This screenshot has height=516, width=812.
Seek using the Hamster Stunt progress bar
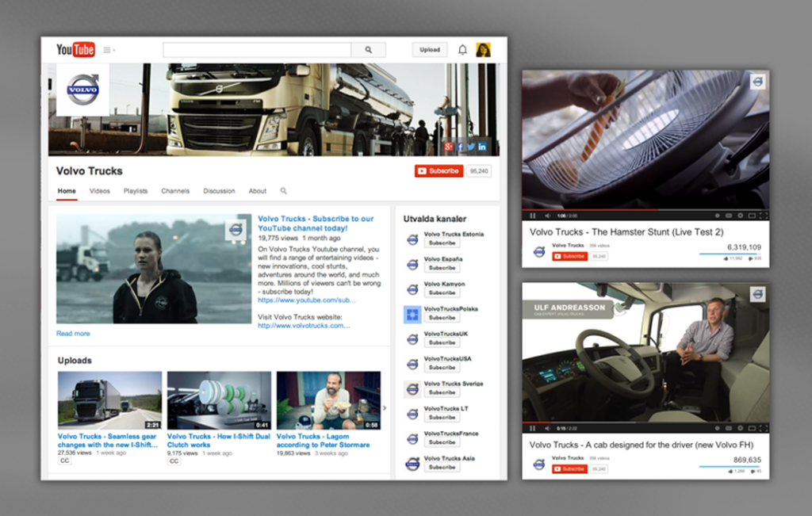(645, 210)
